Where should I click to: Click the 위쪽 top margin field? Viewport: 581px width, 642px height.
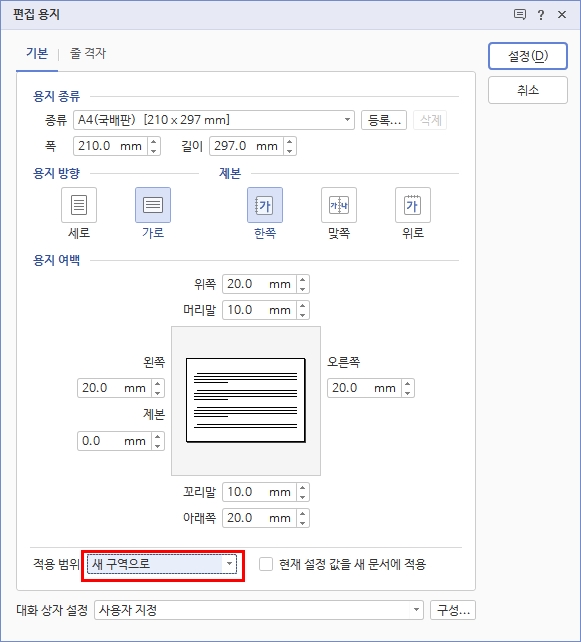(x=260, y=284)
